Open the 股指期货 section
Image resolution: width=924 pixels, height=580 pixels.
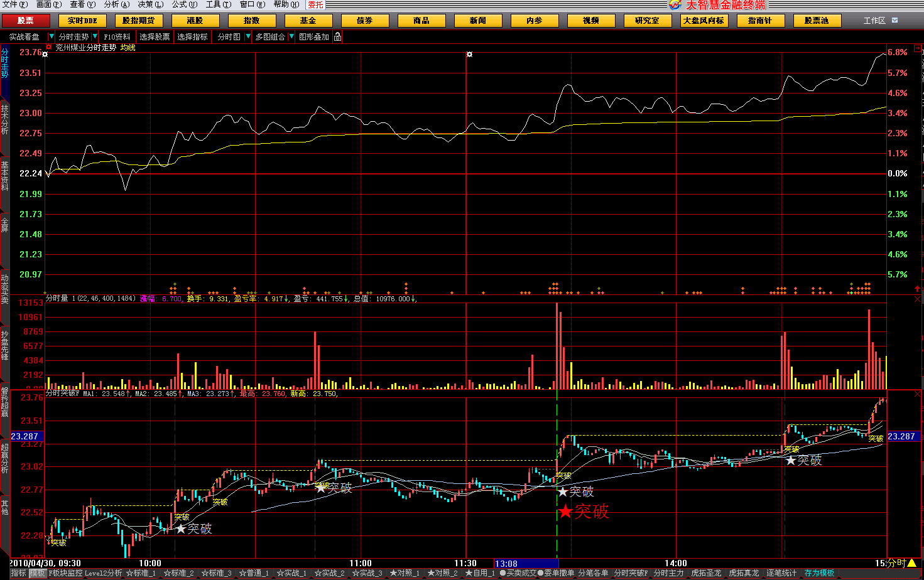point(139,21)
